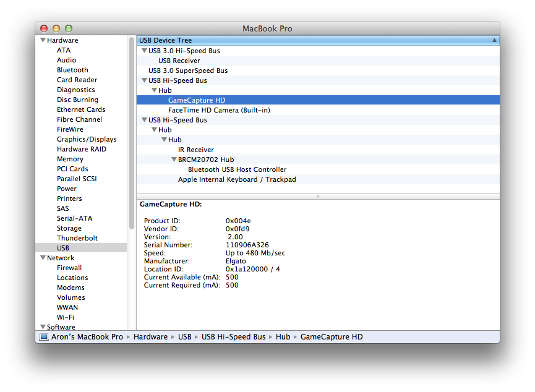Click USB Hi-Speed Bus in path bar
Image resolution: width=535 pixels, height=392 pixels.
pyautogui.click(x=233, y=337)
